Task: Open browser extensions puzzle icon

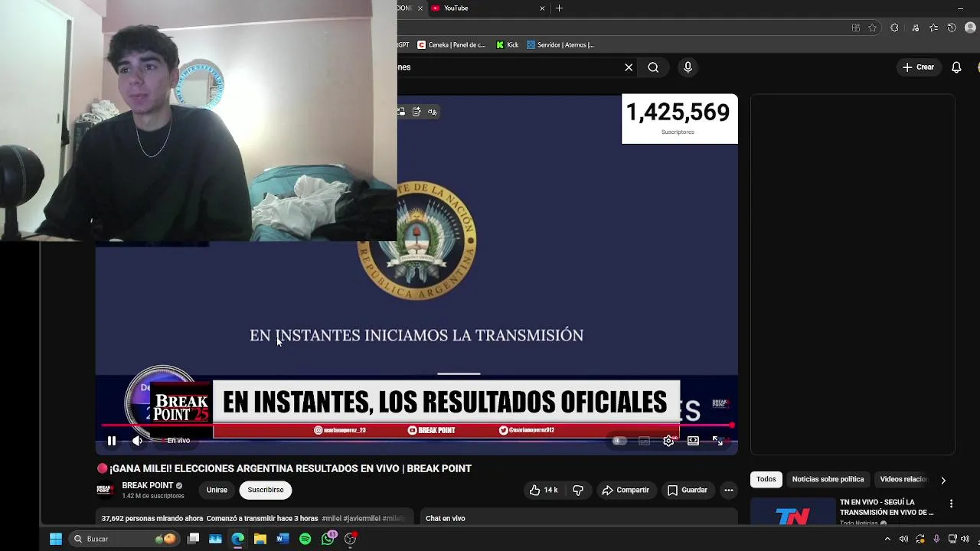Action: (x=894, y=28)
